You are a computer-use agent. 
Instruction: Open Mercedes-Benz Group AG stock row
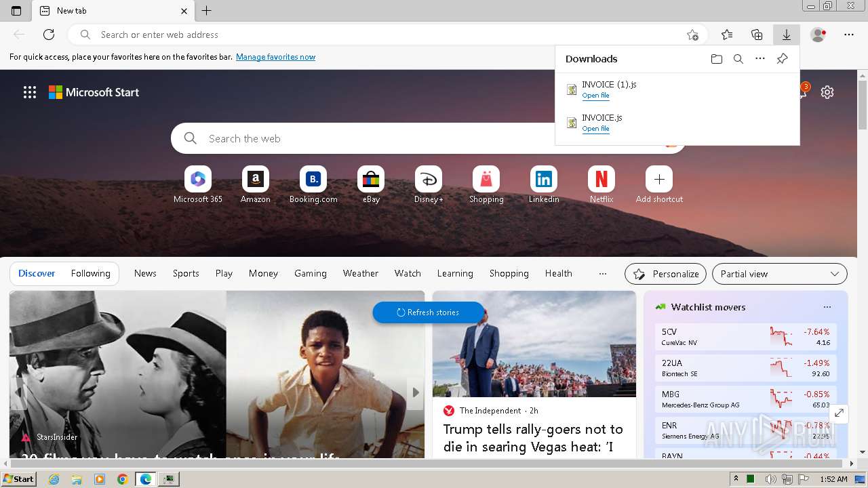click(x=746, y=399)
